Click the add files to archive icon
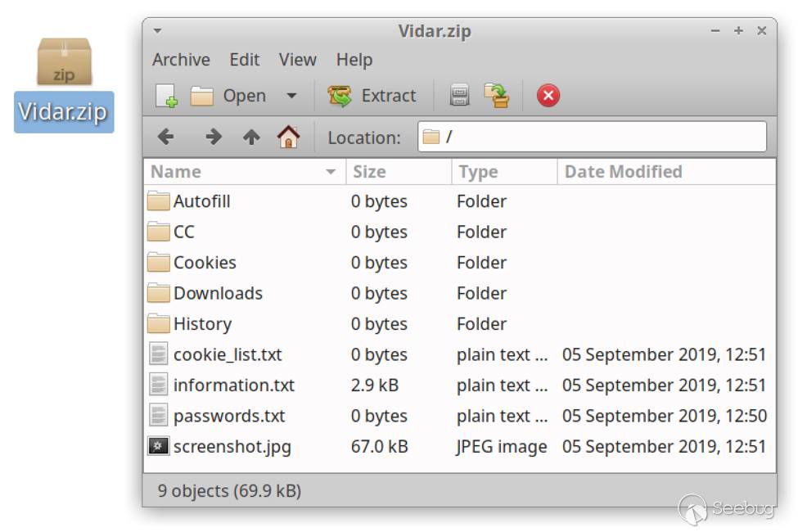Screen dimensions: 798x532 [x=460, y=96]
